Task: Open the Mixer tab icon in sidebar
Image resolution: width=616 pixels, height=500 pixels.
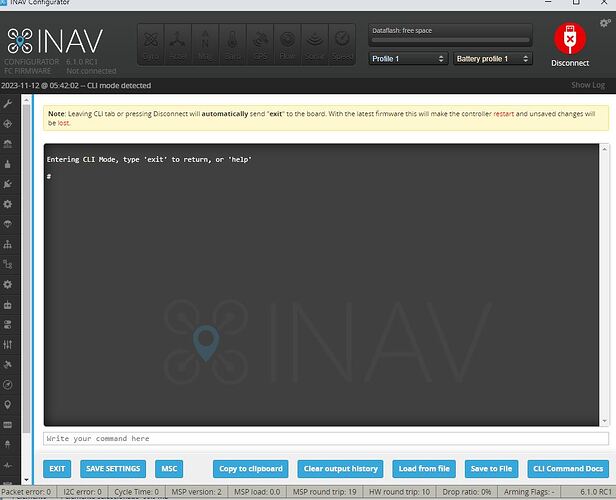Action: (7, 144)
